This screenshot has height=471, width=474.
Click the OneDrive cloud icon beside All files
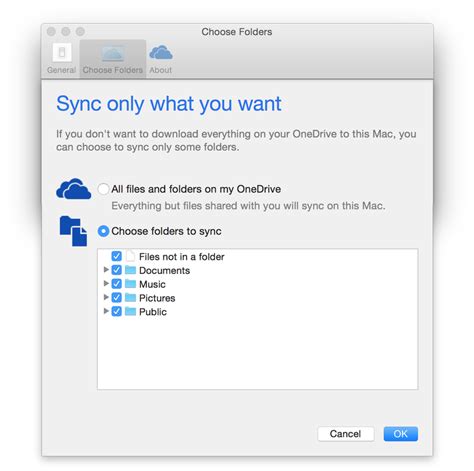[73, 189]
